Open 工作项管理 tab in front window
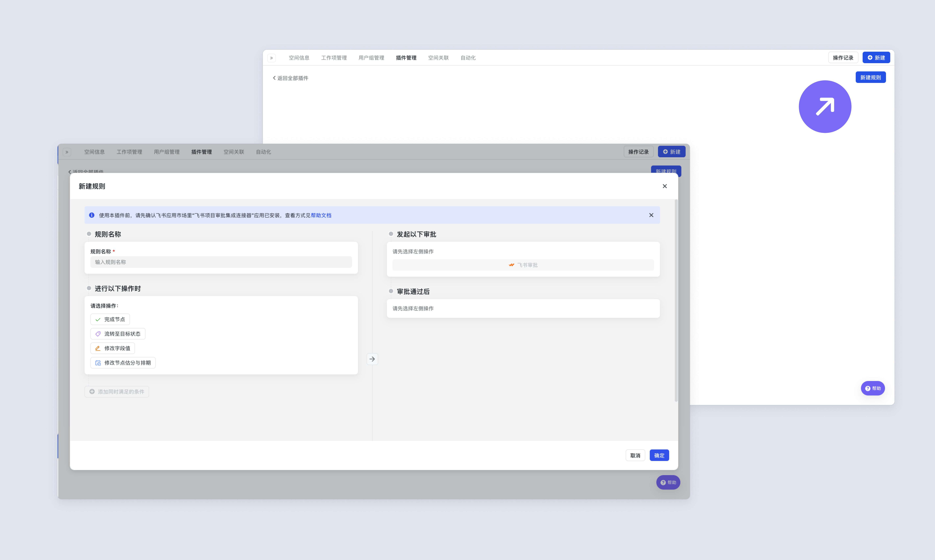Screen dimensions: 935x560 (x=129, y=152)
